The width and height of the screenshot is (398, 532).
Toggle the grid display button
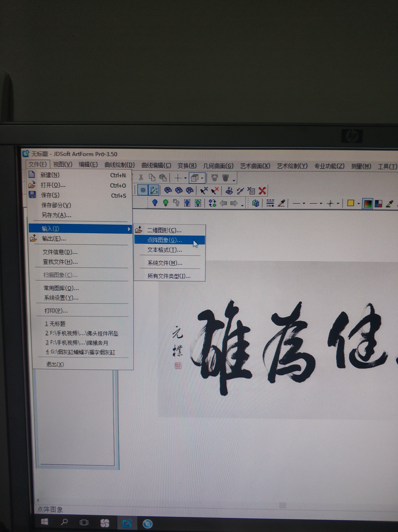tap(143, 190)
